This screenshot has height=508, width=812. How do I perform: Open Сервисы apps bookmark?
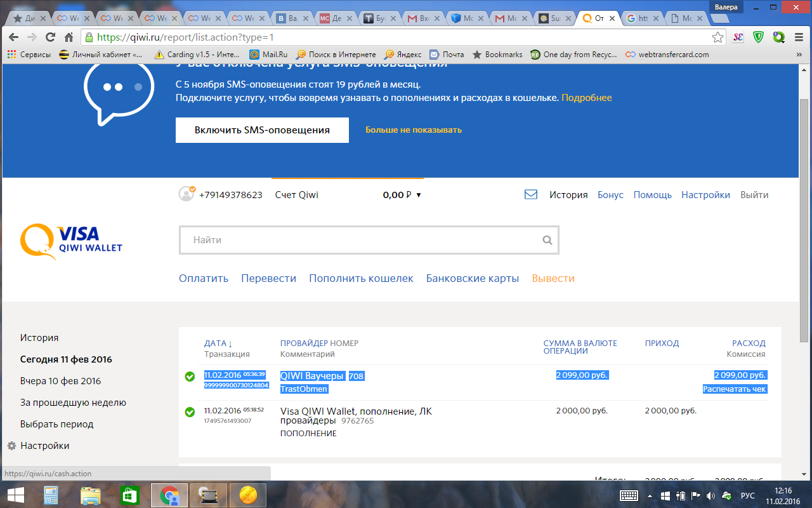pos(29,55)
